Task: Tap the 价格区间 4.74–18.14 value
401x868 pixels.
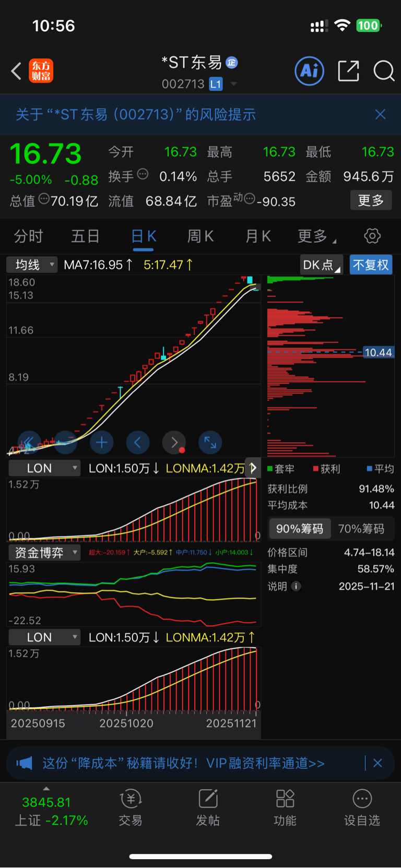Action: [369, 552]
